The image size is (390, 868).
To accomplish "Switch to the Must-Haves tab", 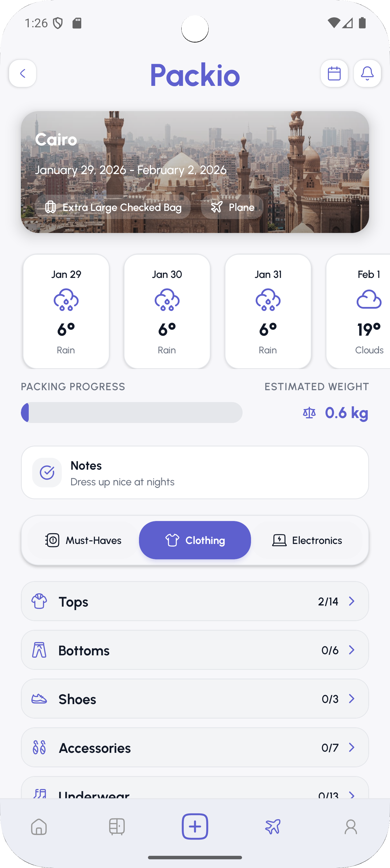I will (83, 540).
